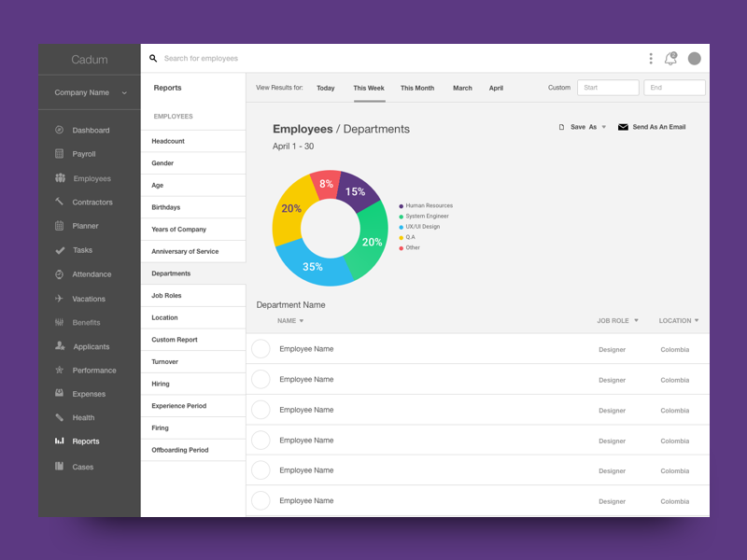Click the Performance star icon

59,370
